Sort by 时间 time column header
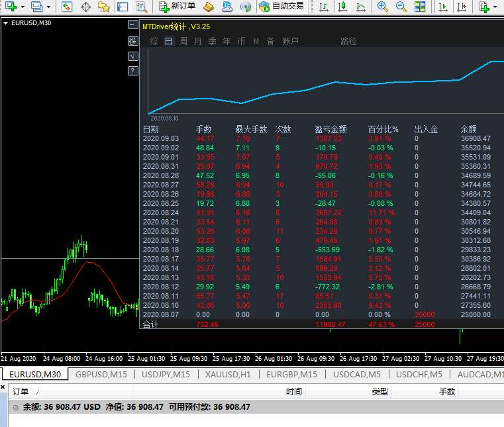The width and height of the screenshot is (504, 427). (294, 392)
